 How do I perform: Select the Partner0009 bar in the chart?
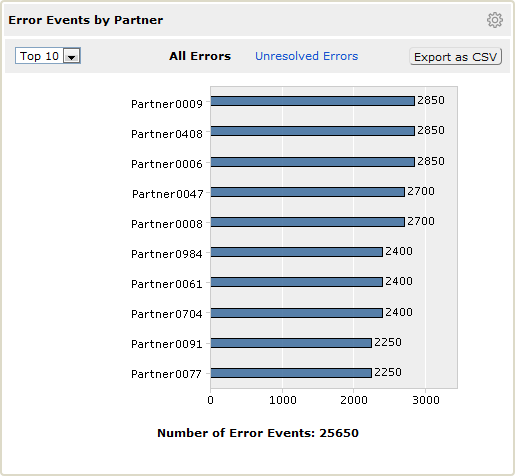[x=313, y=101]
